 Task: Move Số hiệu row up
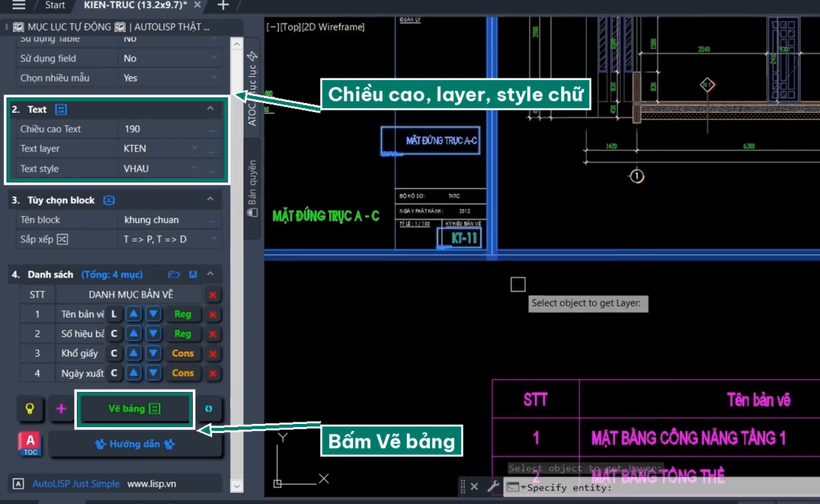click(134, 334)
